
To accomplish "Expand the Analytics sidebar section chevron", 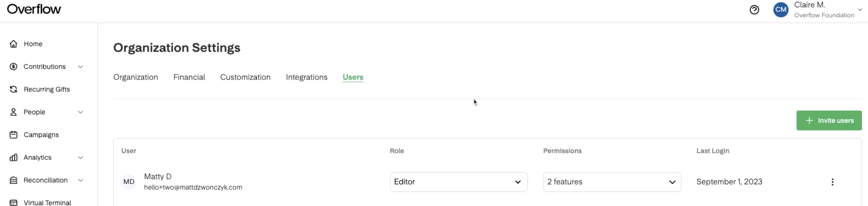I will pos(80,157).
